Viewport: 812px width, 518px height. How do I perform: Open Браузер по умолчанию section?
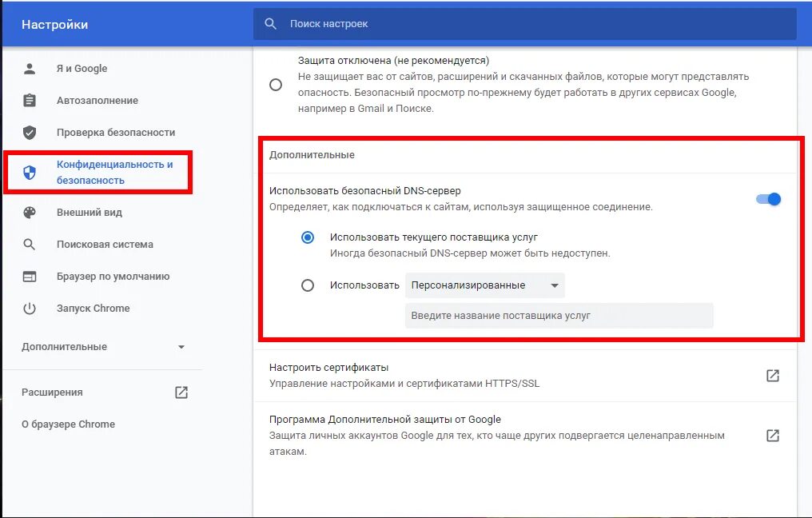point(113,277)
